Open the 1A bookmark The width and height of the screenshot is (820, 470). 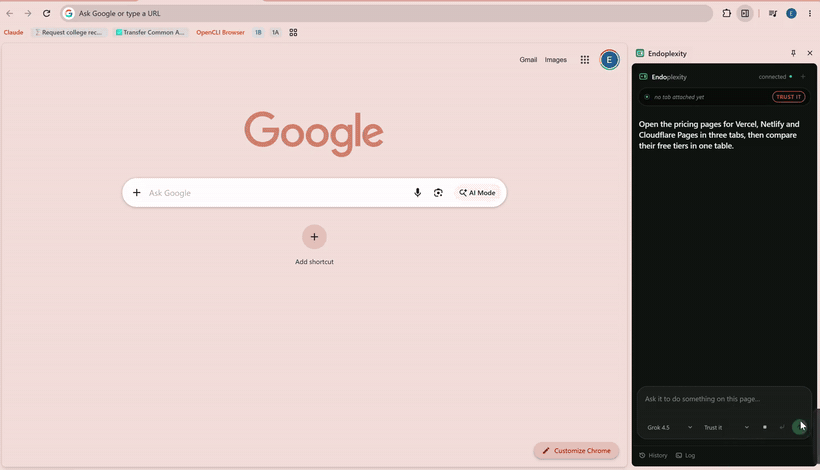tap(276, 32)
